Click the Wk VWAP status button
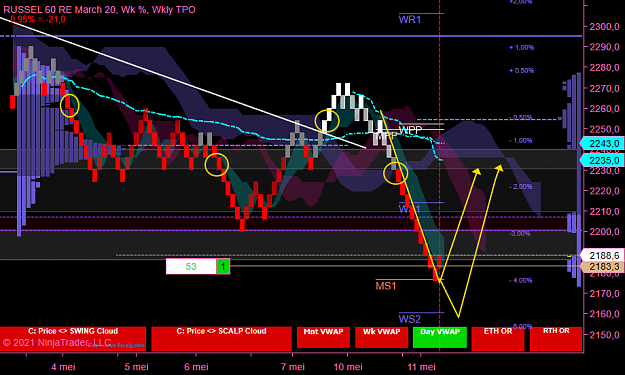Viewport: 625px width, 375px height. [x=381, y=337]
